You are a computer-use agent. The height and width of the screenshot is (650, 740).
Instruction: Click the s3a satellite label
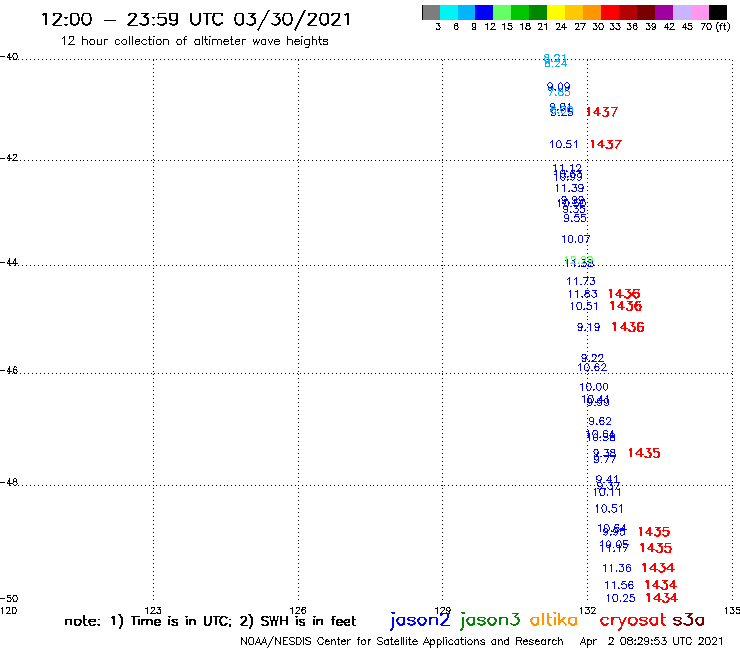point(688,620)
